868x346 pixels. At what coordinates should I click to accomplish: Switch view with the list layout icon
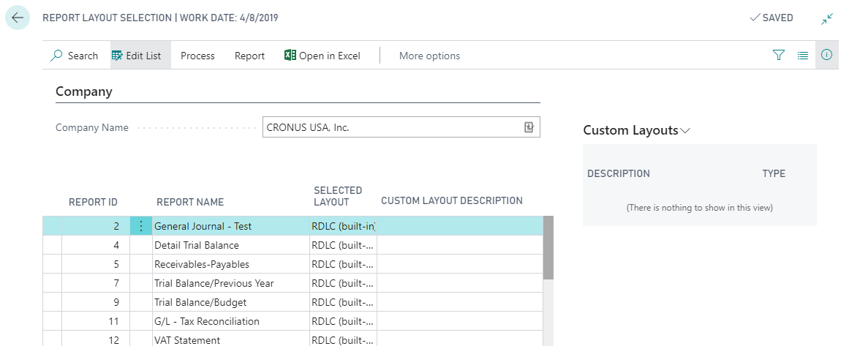pyautogui.click(x=803, y=56)
